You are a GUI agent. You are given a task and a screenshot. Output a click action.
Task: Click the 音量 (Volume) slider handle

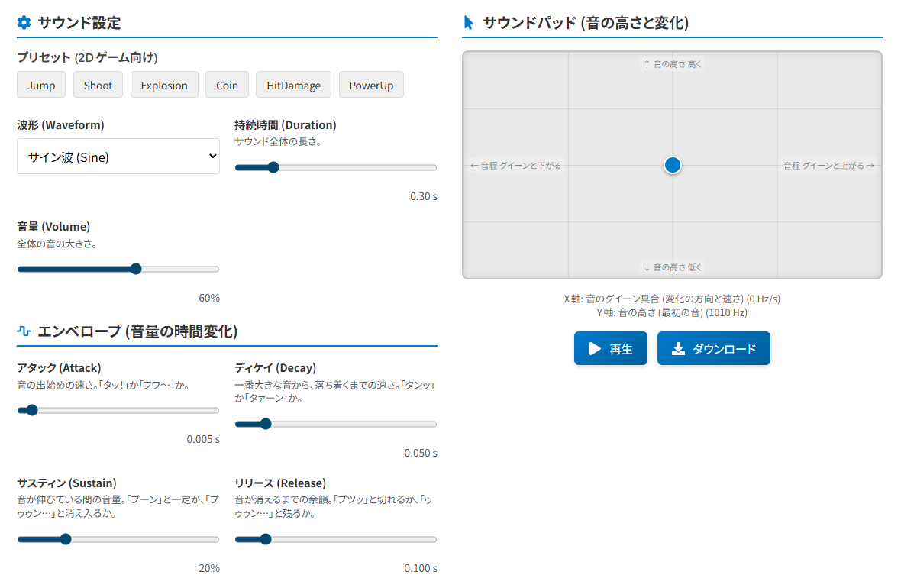pos(136,269)
